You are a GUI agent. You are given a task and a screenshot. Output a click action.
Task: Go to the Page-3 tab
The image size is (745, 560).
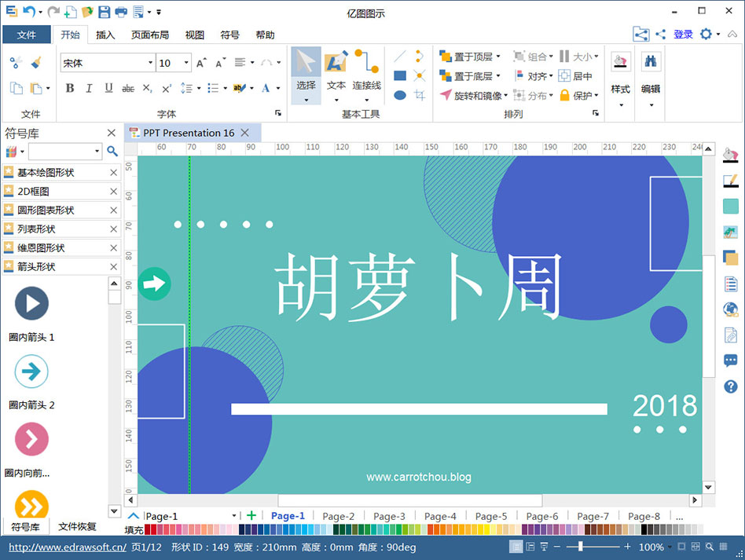389,516
